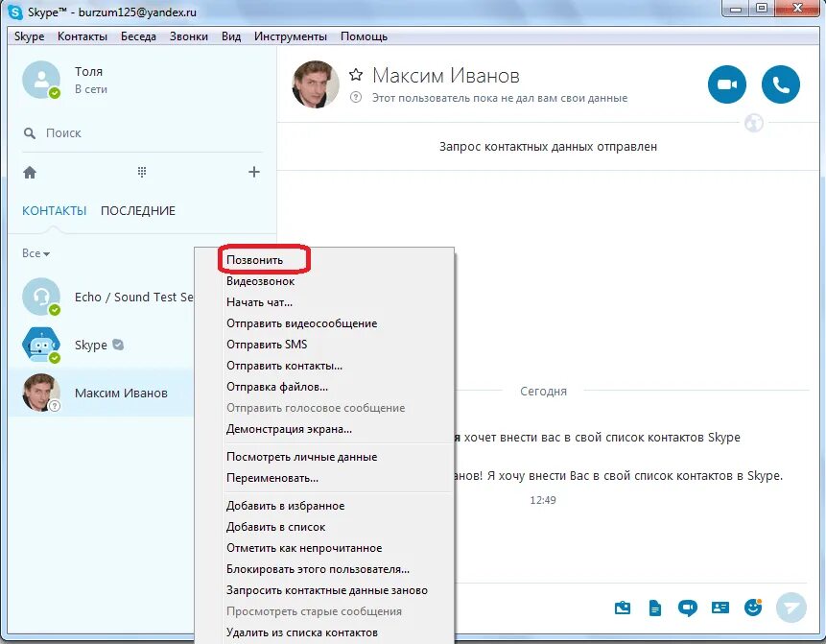This screenshot has height=644, width=826.
Task: Click Максим Иванов's avatar in the contact list
Action: pos(41,393)
